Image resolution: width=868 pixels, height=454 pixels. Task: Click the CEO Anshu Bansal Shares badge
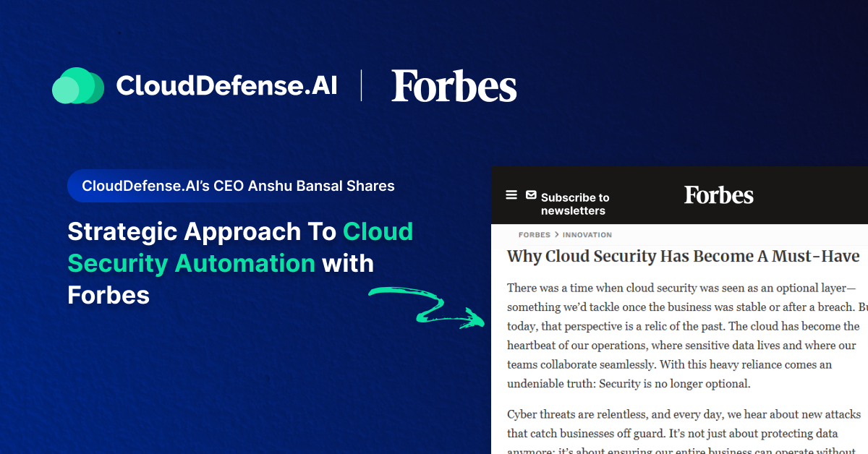(x=238, y=186)
